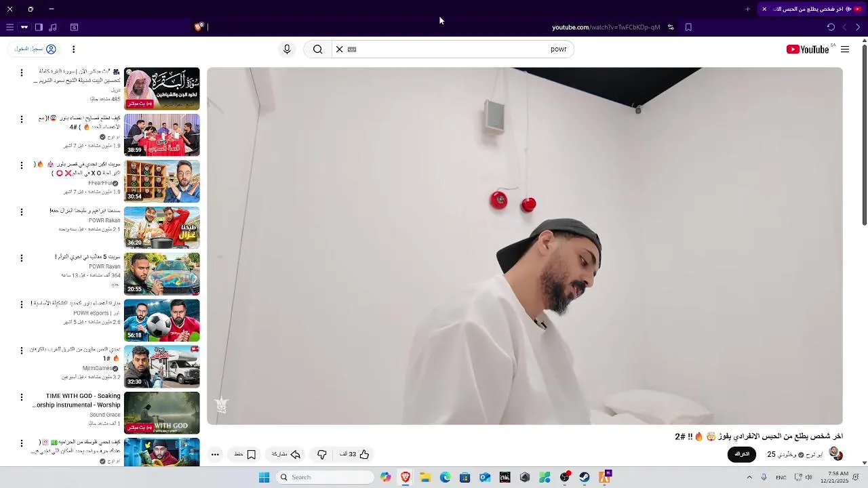Click the channel watermark in the video corner
This screenshot has height=488, width=868.
tap(221, 405)
